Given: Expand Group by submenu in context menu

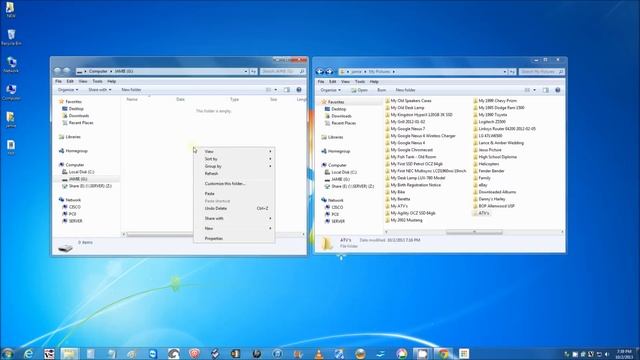Looking at the screenshot, I should coord(234,166).
